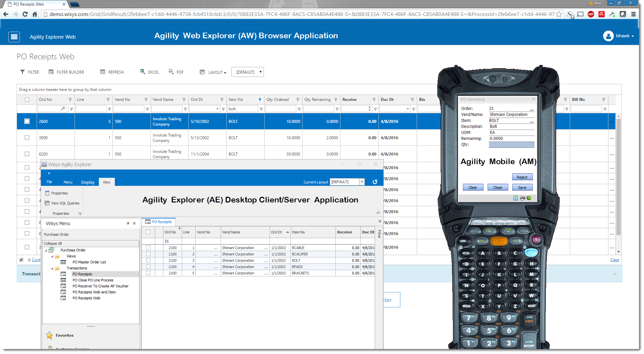Click the Save button on mobile screen
Viewport: 644px width, 354px height.
pos(522,187)
